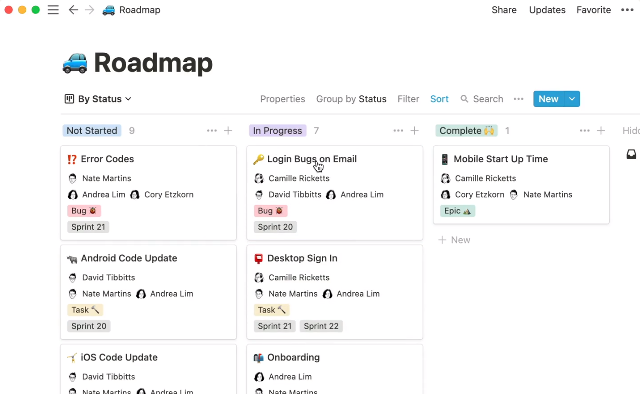Open the Filter menu
The height and width of the screenshot is (394, 640).
tap(408, 99)
